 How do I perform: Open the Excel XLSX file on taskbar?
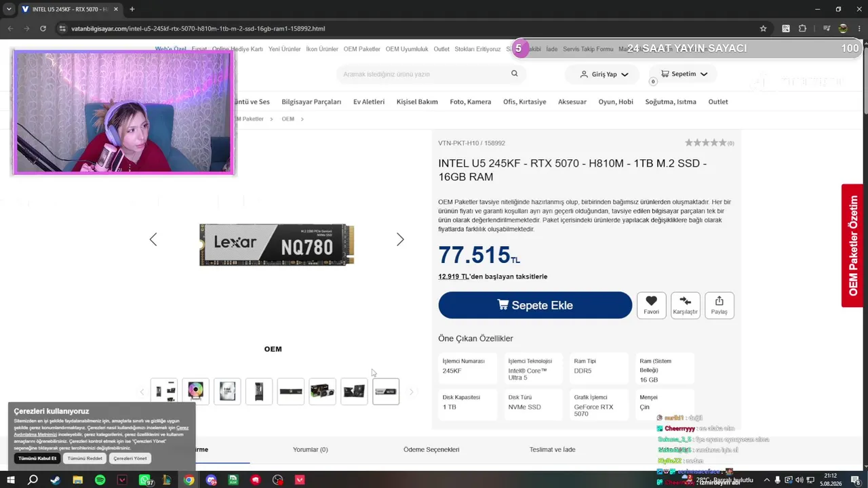coord(233,480)
